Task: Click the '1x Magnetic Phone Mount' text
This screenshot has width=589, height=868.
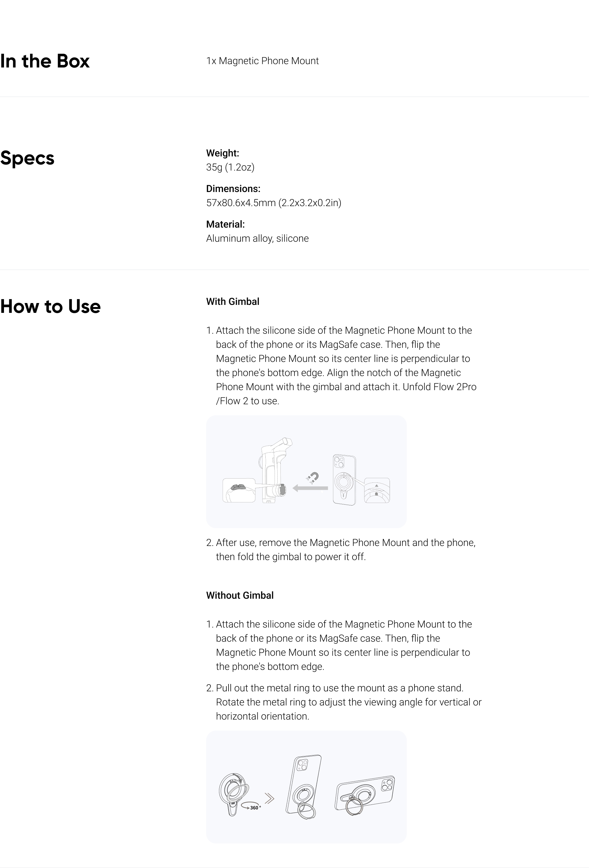Action: (x=262, y=61)
